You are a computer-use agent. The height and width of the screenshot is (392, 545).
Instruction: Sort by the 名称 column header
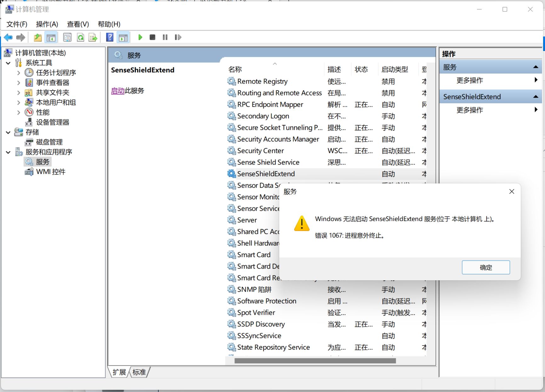[x=275, y=69]
